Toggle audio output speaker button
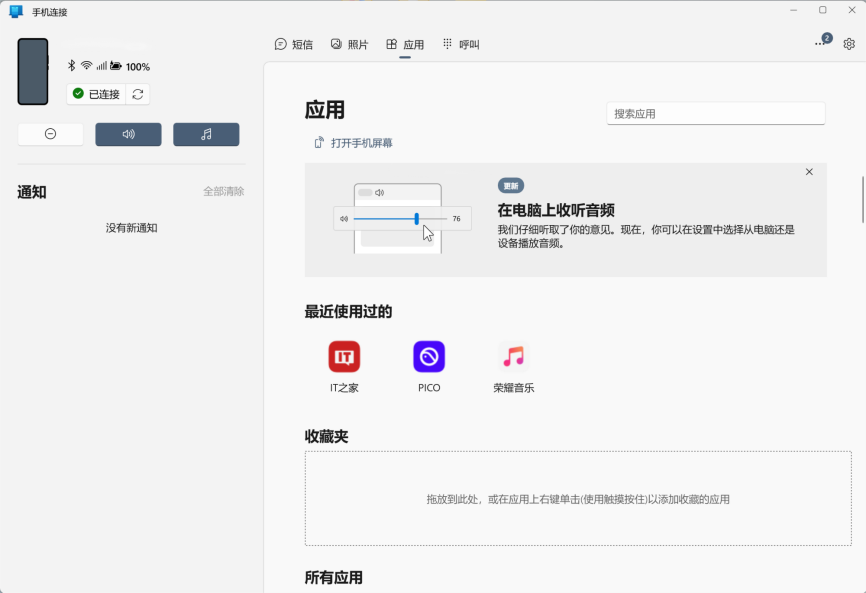866x593 pixels. pos(128,133)
